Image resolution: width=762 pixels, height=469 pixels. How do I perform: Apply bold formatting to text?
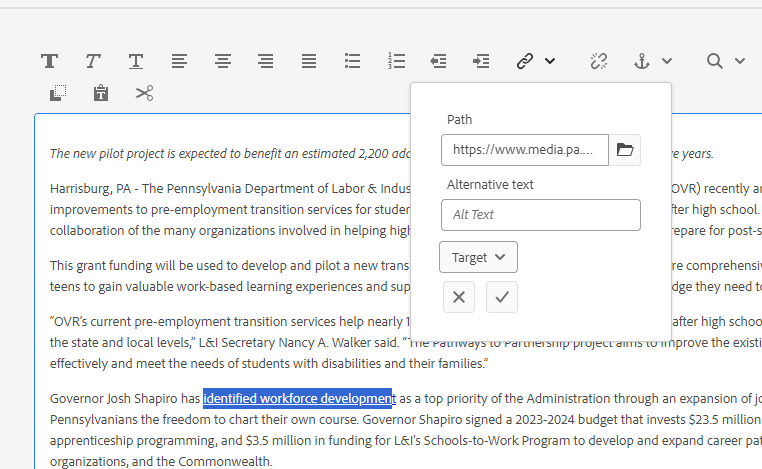(50, 61)
